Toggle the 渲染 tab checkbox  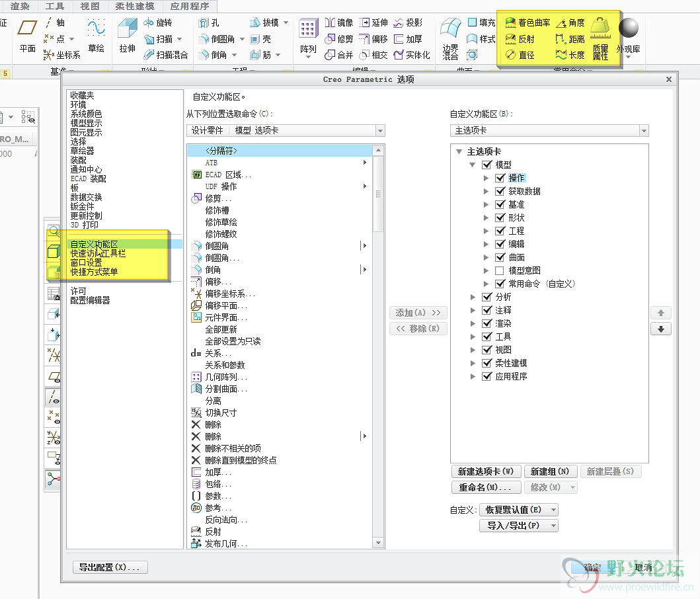487,323
